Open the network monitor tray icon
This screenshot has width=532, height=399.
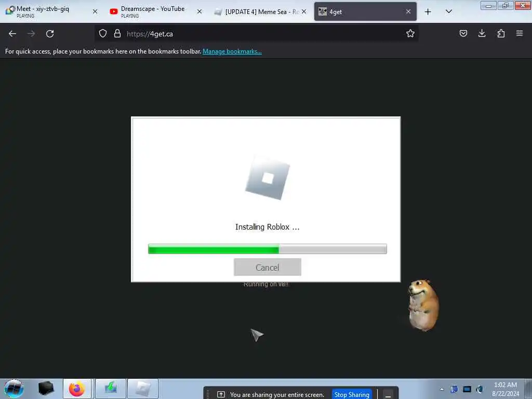click(x=467, y=389)
